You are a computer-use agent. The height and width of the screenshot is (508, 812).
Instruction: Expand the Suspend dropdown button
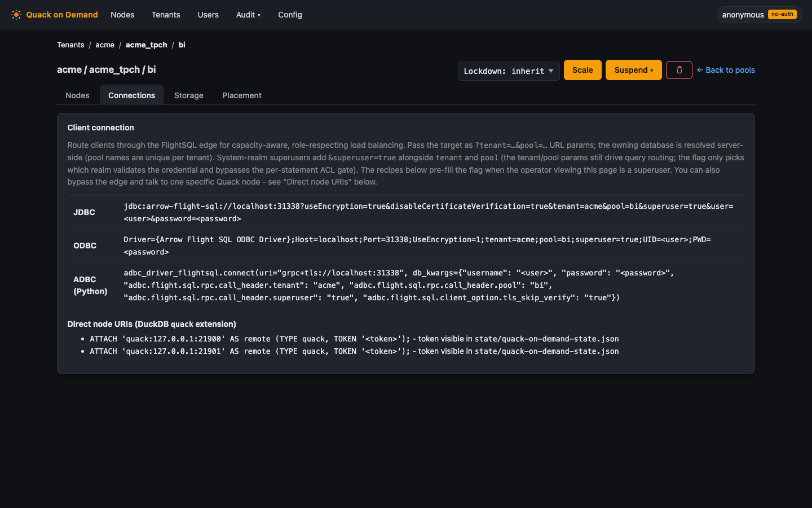point(633,70)
